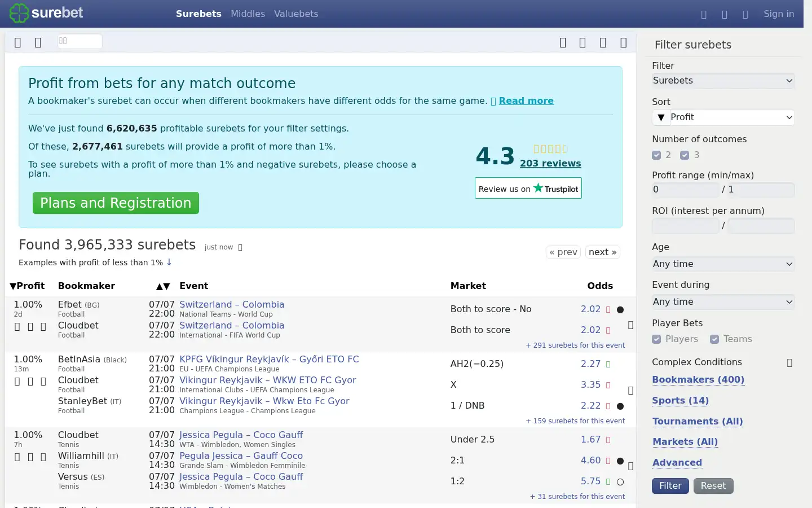Click last icon under the BetInAsia surebet's 1.00% profit
This screenshot has width=812, height=508.
click(x=43, y=382)
